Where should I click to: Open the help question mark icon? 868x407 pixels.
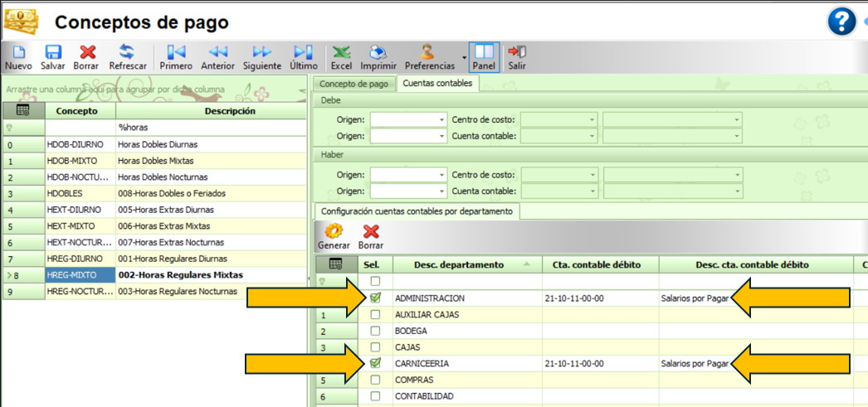[x=841, y=22]
